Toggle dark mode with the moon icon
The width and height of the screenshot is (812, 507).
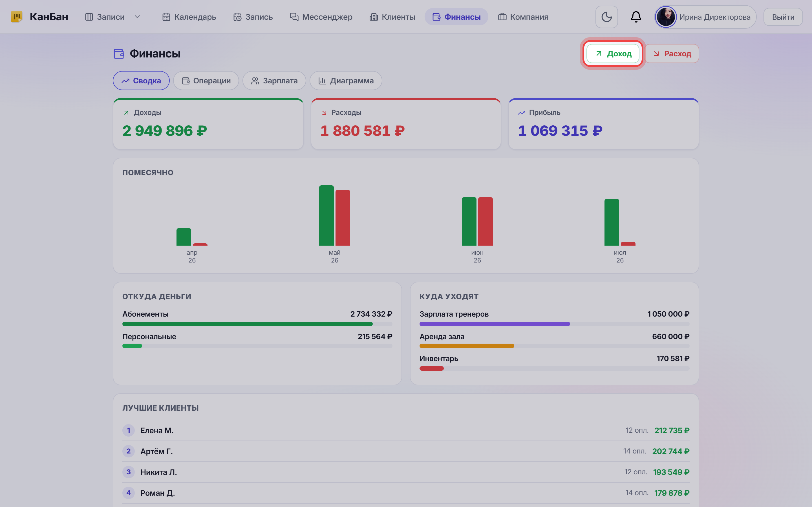[x=606, y=17]
